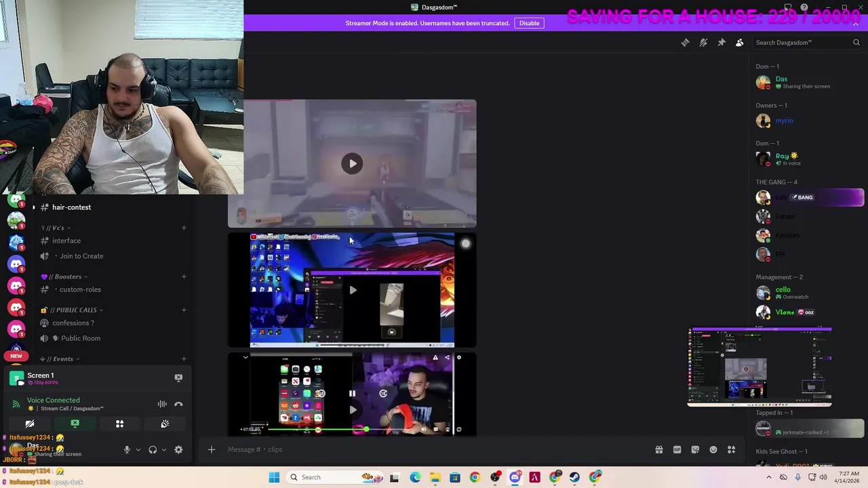Click the Search Dasgasdom search field

pos(807,43)
